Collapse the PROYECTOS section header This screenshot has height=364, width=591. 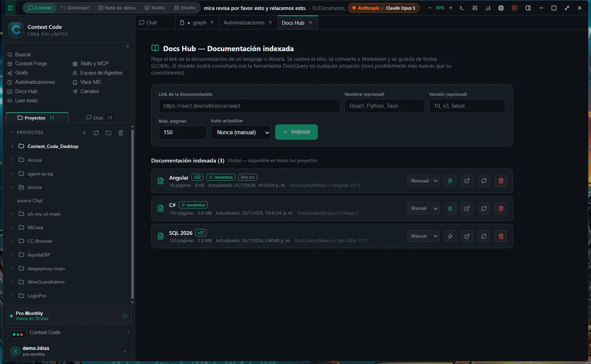point(12,132)
